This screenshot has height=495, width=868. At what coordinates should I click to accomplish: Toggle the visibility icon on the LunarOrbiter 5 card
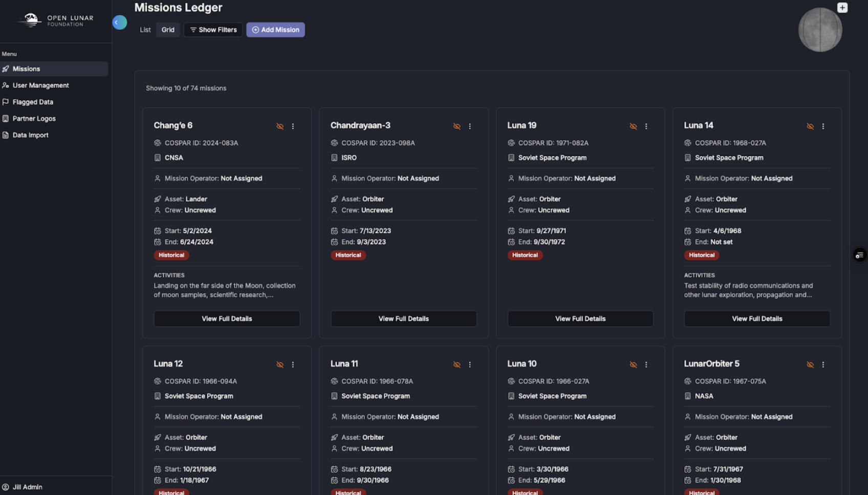coord(810,365)
